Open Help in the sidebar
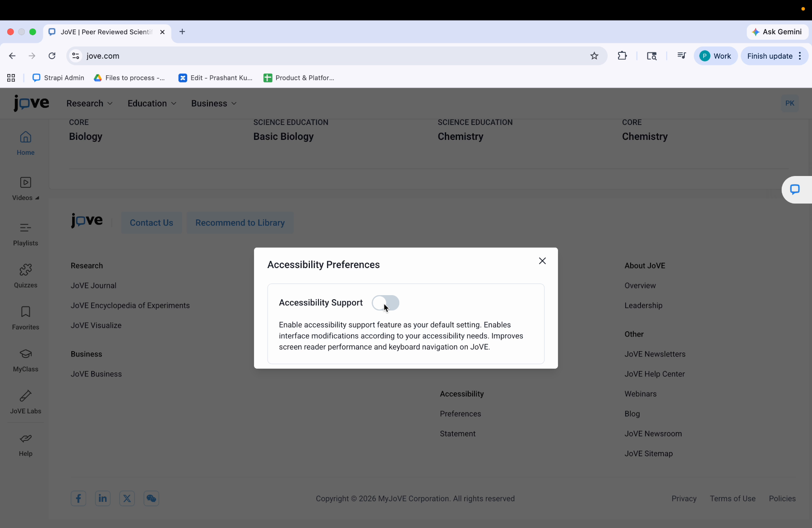 click(x=26, y=445)
